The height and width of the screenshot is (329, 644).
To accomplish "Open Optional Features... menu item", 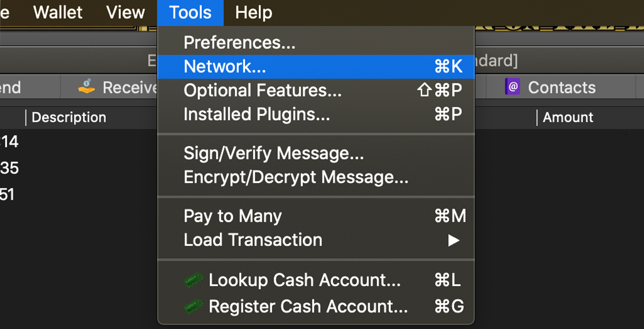I will pos(263,90).
